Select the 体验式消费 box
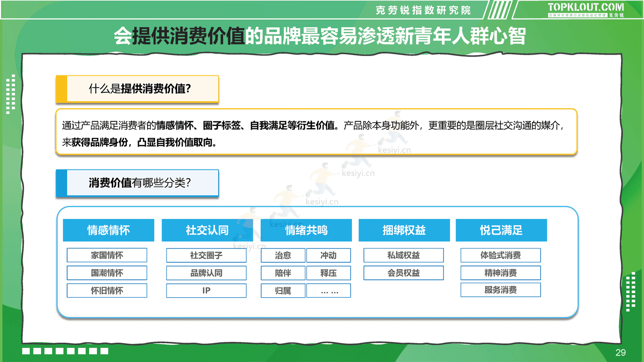Image resolution: width=644 pixels, height=362 pixels. tap(500, 255)
